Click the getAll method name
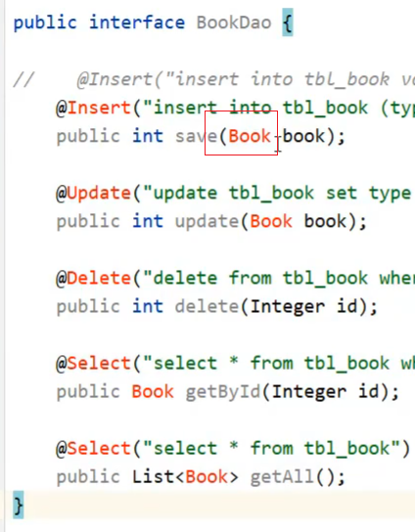This screenshot has height=532, width=415. pos(282,477)
